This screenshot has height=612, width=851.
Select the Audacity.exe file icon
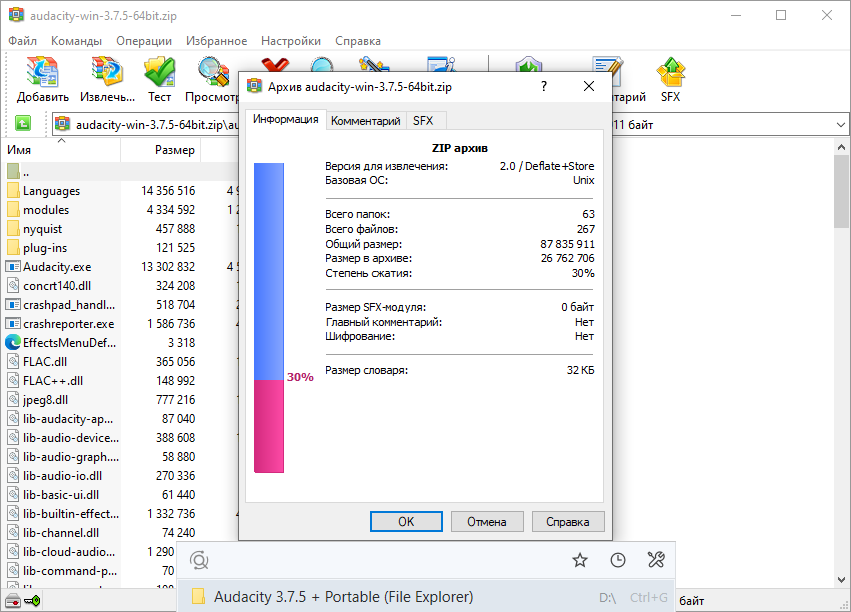click(13, 266)
